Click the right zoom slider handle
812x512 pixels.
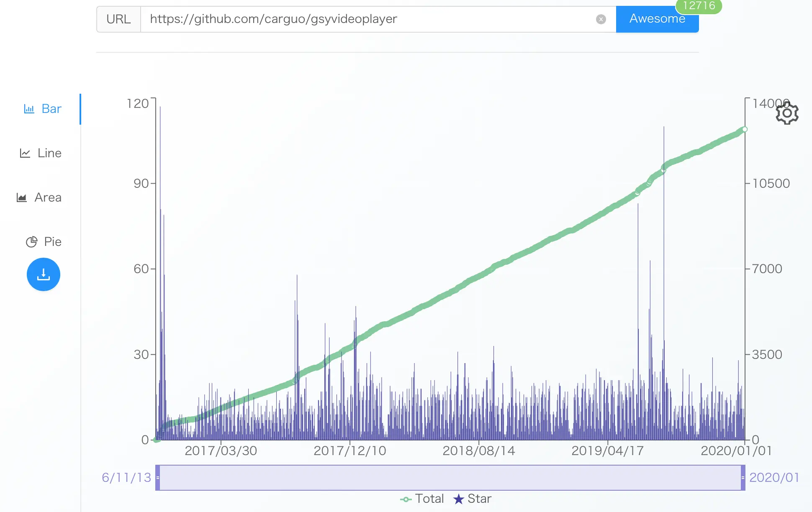(x=743, y=477)
